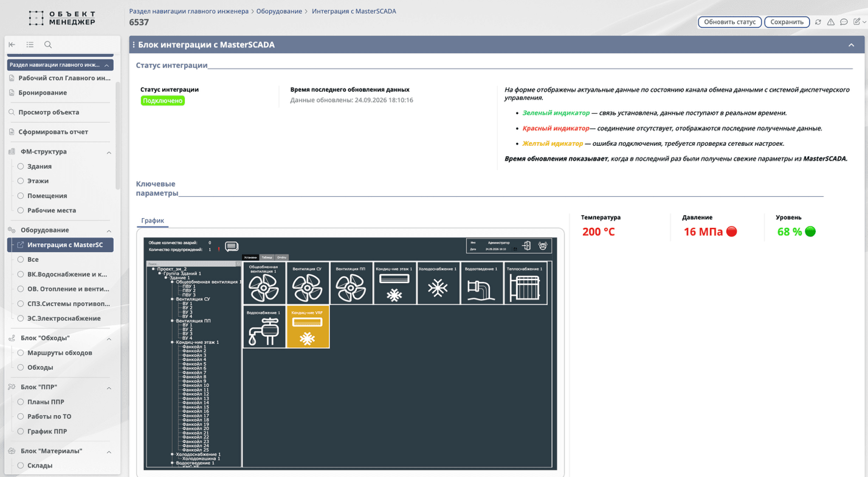Open the Вентиляция СУ fan tile

coord(308,283)
